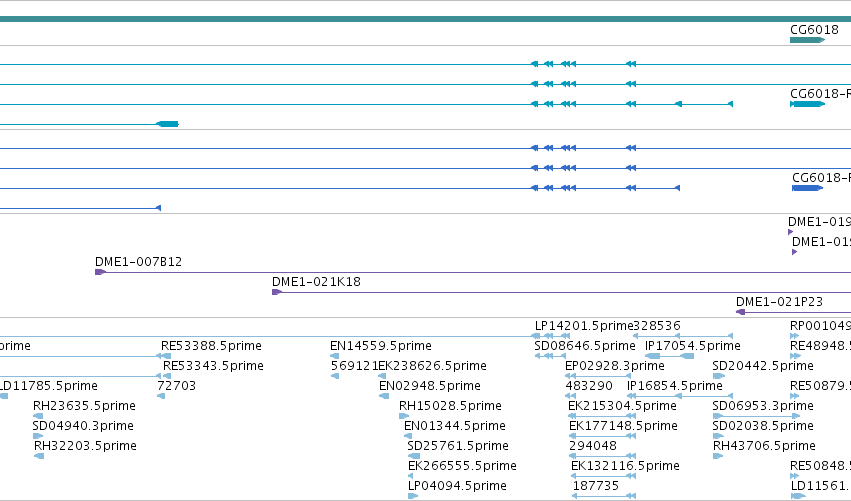
Task: Select the RH15028.5prime EST label
Action: pyautogui.click(x=450, y=406)
